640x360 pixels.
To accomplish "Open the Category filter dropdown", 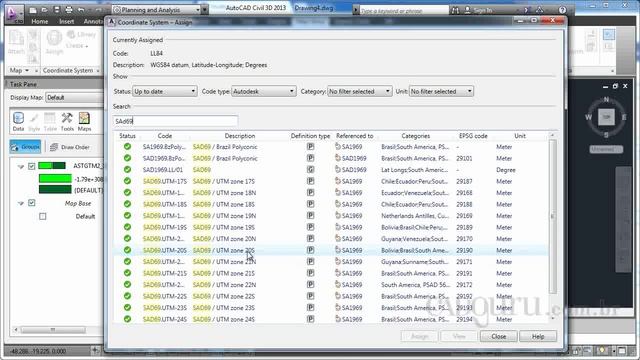I will (x=360, y=91).
